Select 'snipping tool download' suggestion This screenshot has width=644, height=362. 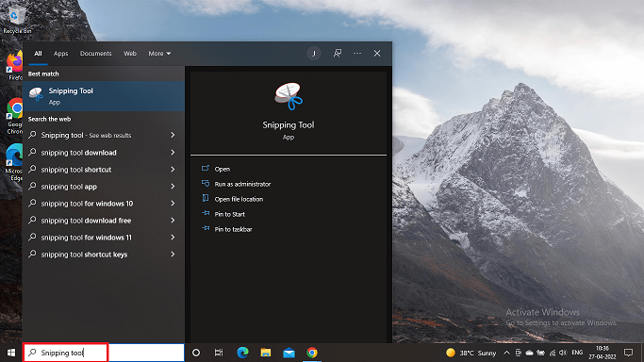tap(104, 153)
